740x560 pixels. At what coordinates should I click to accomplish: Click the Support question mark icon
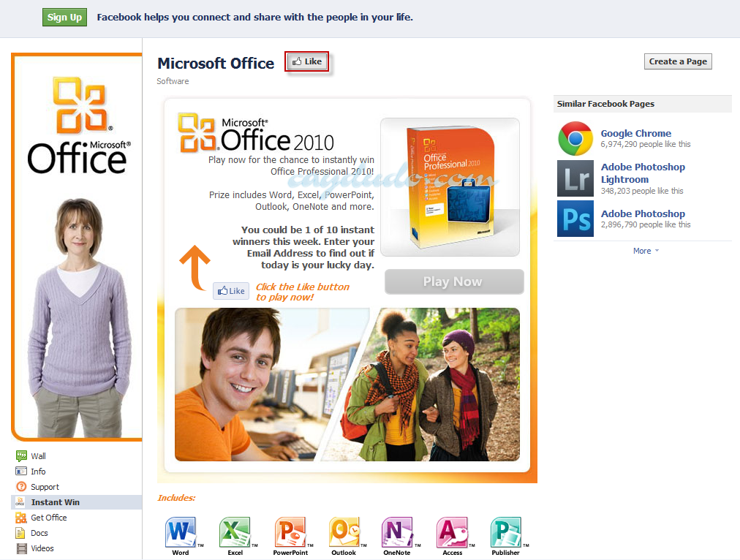(x=21, y=486)
